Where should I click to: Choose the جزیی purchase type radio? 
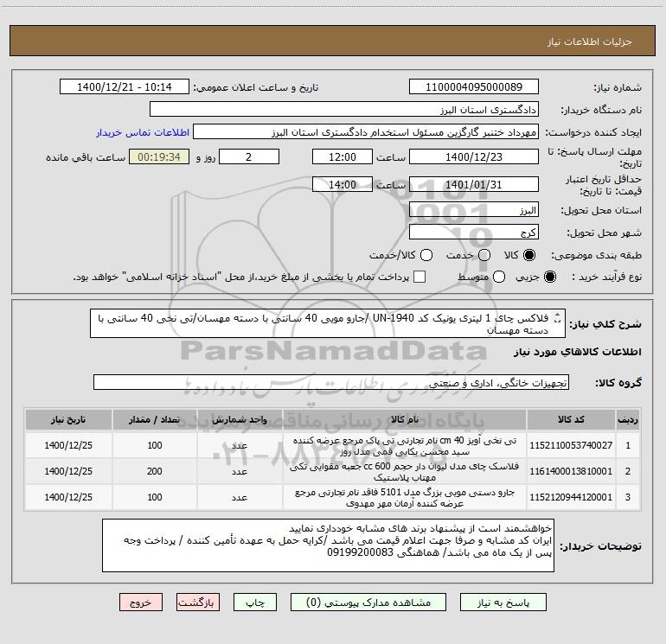(550, 277)
